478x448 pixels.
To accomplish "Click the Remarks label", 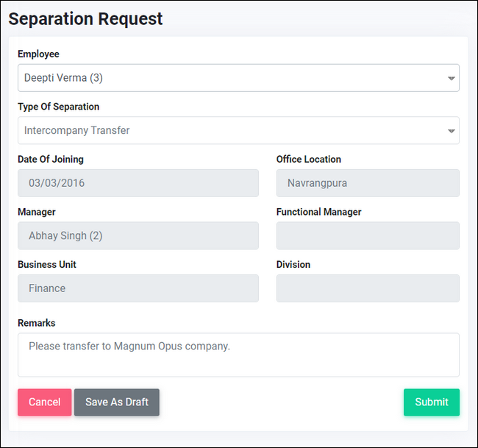I will tap(37, 323).
